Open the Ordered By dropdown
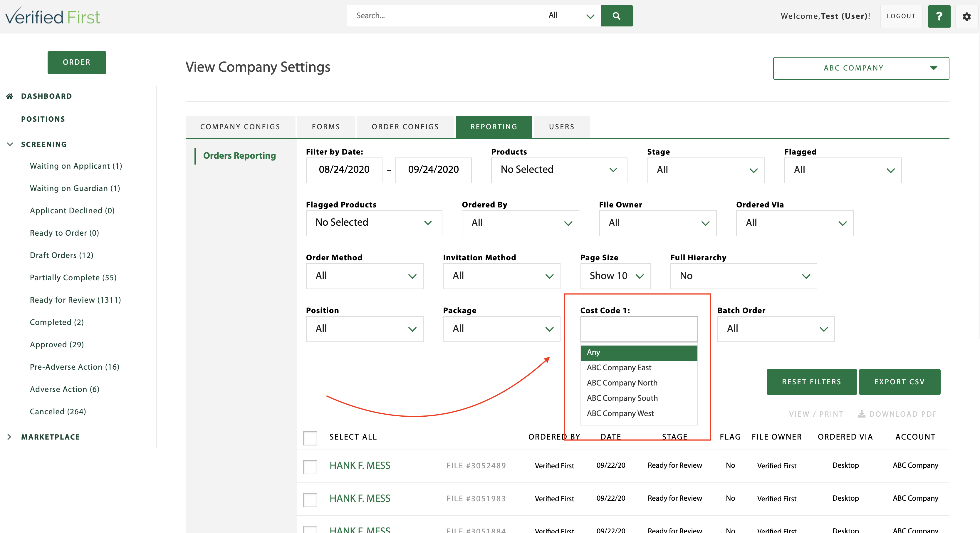980x533 pixels. point(520,223)
